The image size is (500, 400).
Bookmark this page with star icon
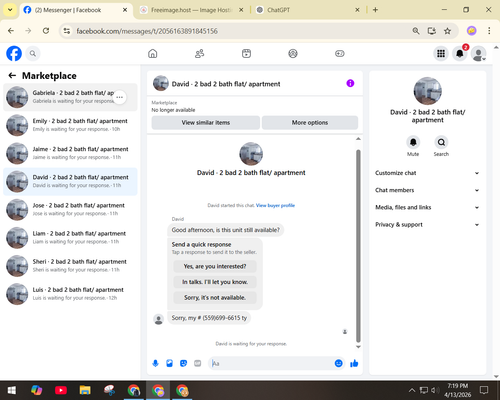click(447, 31)
